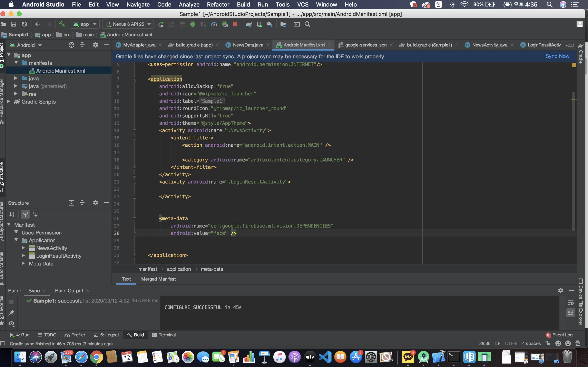Viewport: 588px width, 367px height.
Task: Open SDK Manager from the toolbar
Action: click(x=270, y=24)
